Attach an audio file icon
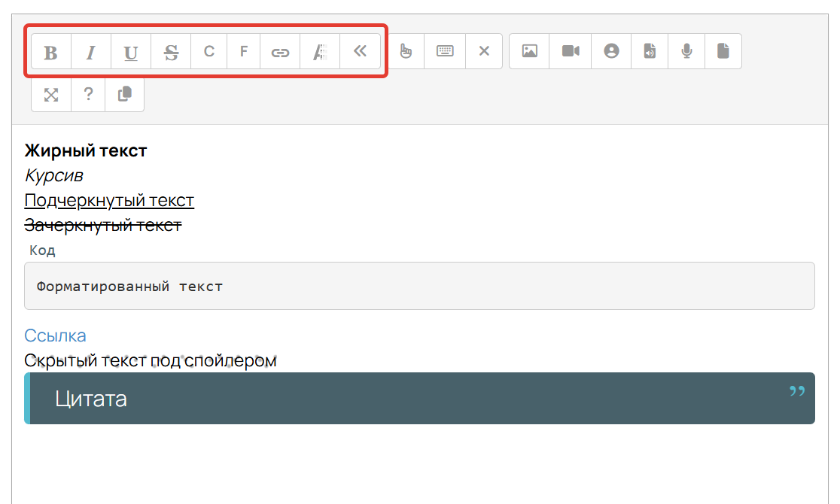Viewport: 840px width, 504px height. tap(650, 51)
